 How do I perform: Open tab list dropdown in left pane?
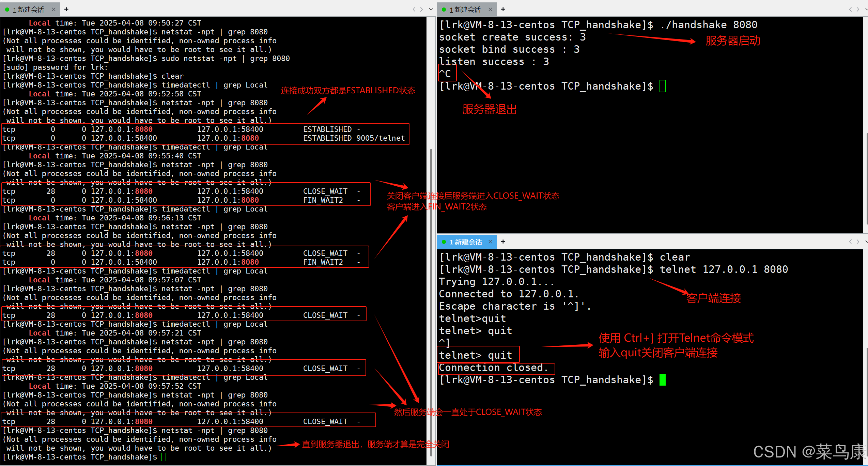(x=431, y=9)
